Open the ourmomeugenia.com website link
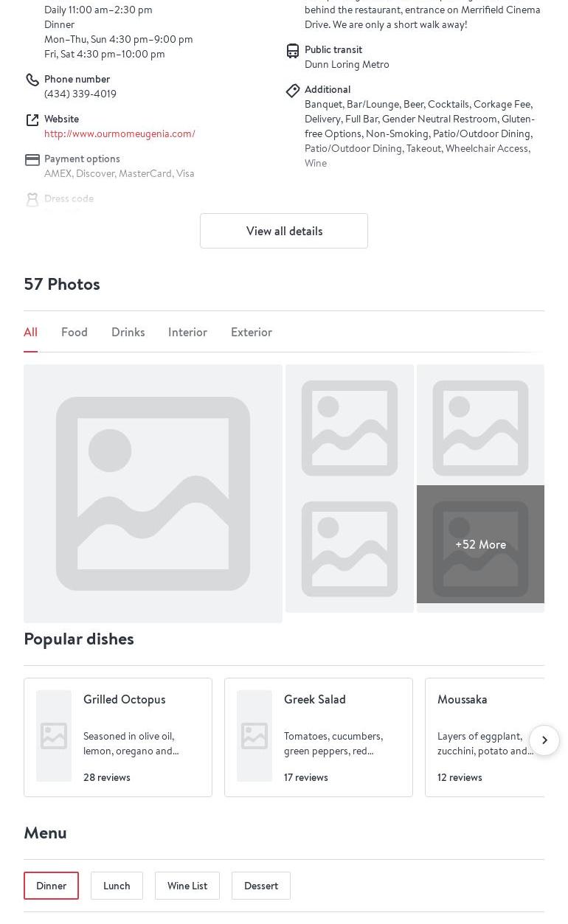 pyautogui.click(x=120, y=133)
